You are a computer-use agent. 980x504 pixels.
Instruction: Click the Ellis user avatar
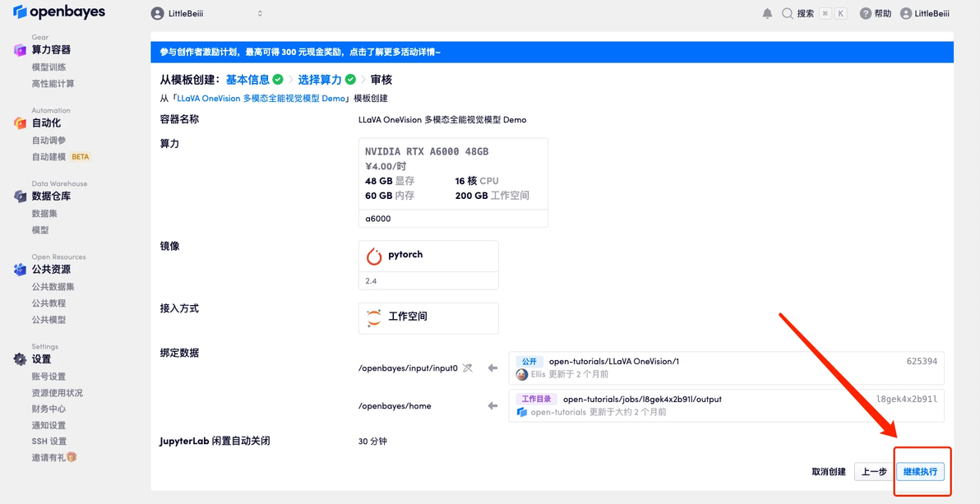(522, 374)
